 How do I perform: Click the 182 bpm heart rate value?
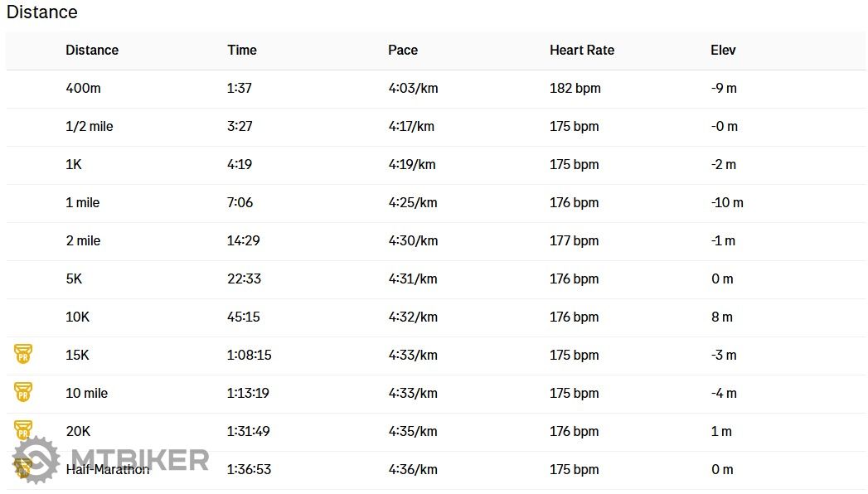[575, 88]
